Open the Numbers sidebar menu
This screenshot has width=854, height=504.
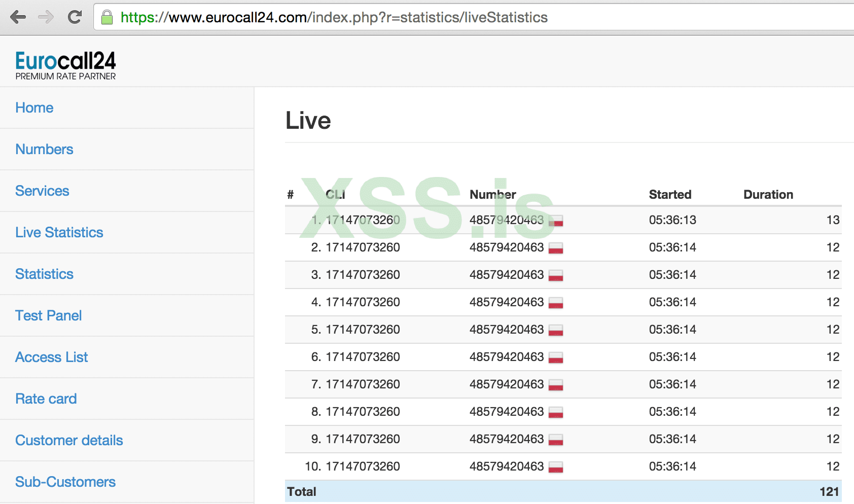pyautogui.click(x=45, y=149)
